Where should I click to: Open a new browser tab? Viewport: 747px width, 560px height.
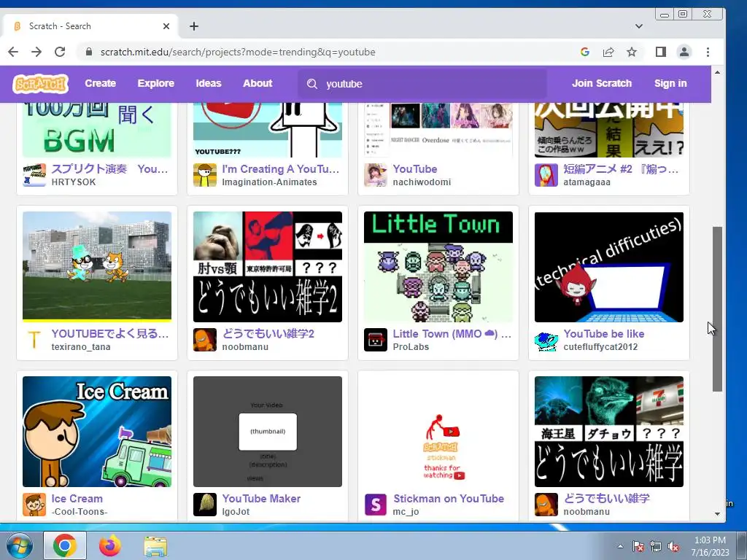tap(194, 26)
